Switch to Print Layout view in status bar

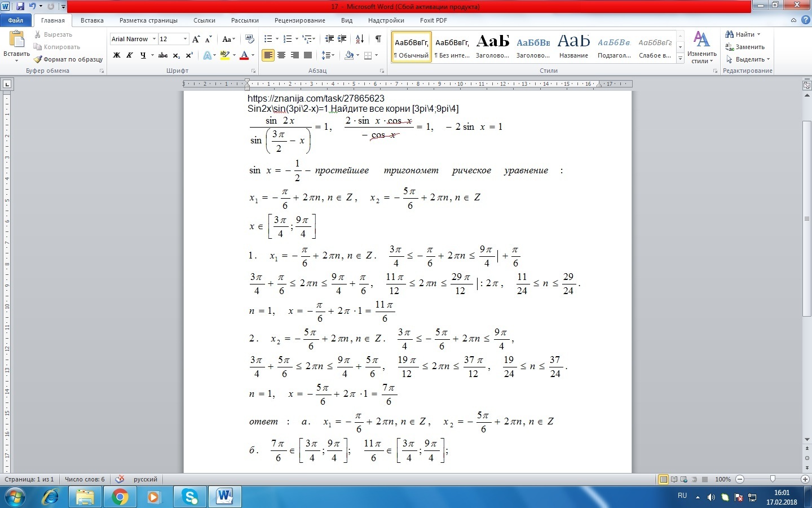(x=664, y=479)
